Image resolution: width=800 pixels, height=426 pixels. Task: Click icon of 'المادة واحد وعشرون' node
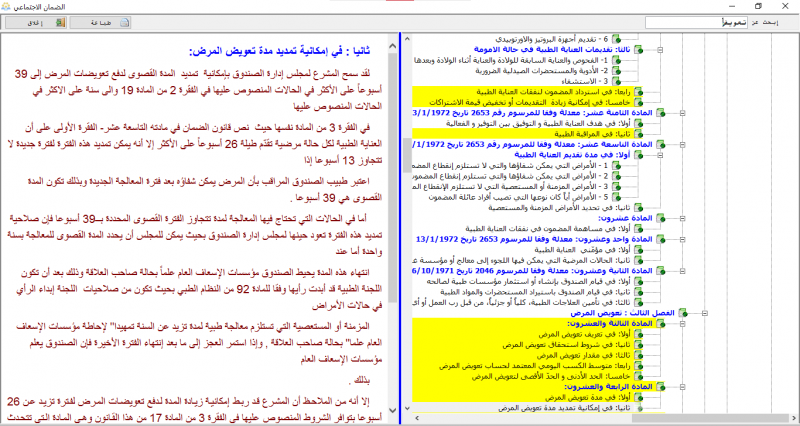[x=661, y=239]
